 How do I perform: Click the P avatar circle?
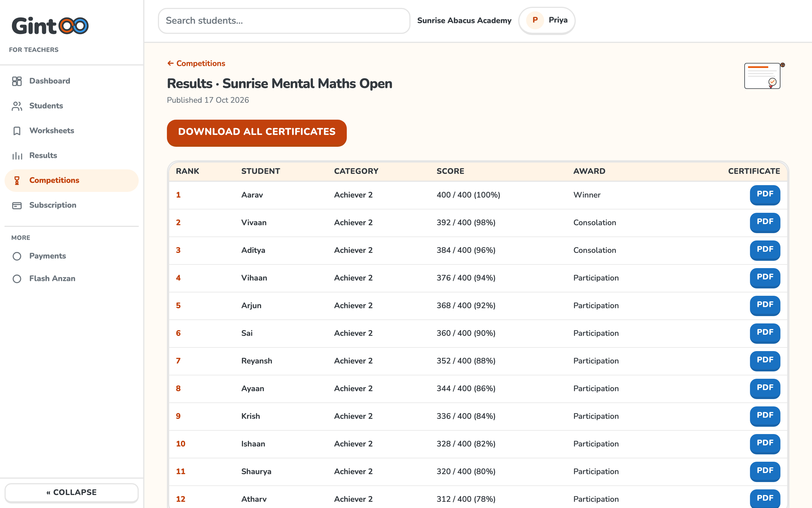535,21
